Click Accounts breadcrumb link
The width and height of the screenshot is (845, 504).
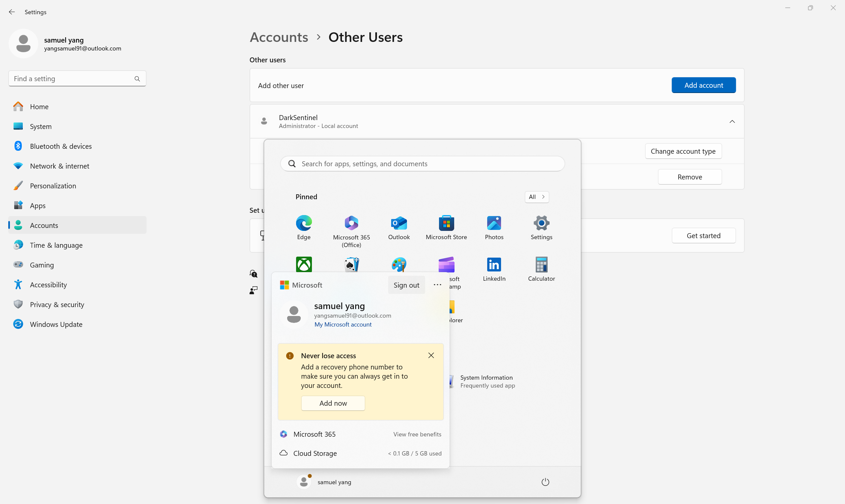(x=279, y=37)
